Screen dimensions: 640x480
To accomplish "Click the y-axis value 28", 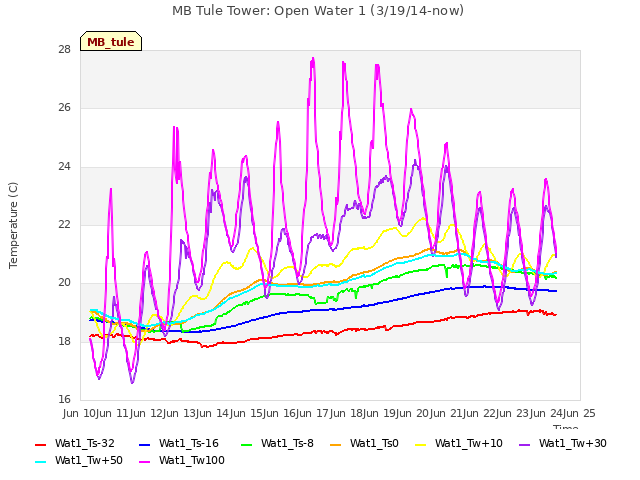I will coord(64,49).
